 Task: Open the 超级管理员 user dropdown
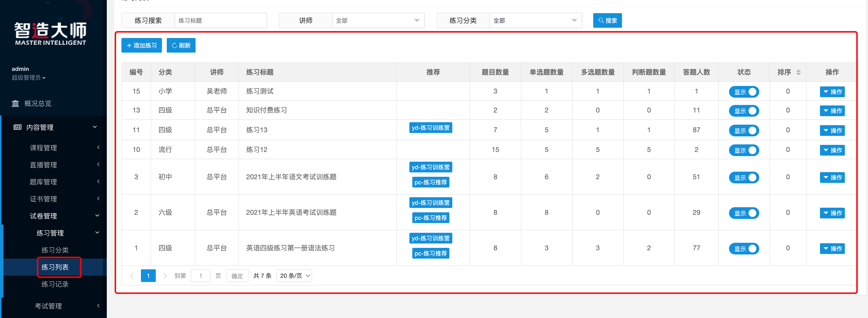29,78
